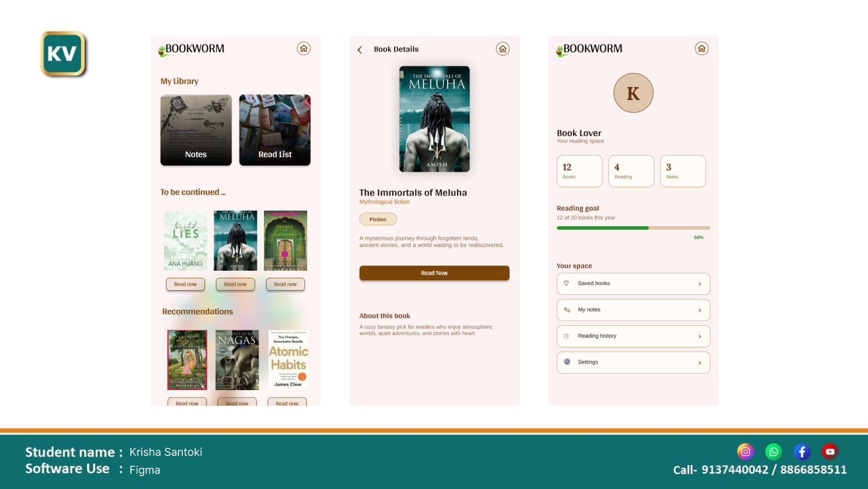The image size is (868, 489).
Task: Click Read now under Twisted Lies
Action: 185,284
